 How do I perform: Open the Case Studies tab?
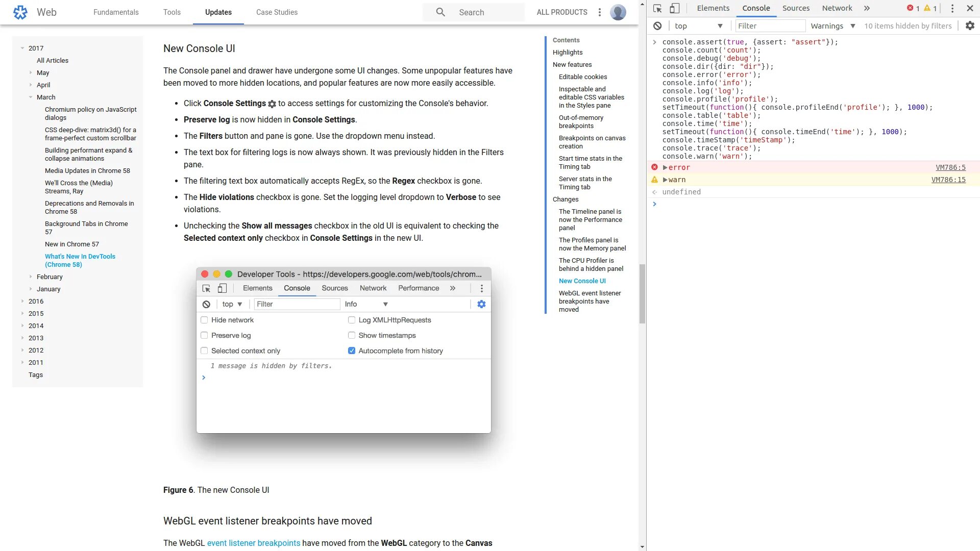coord(277,12)
